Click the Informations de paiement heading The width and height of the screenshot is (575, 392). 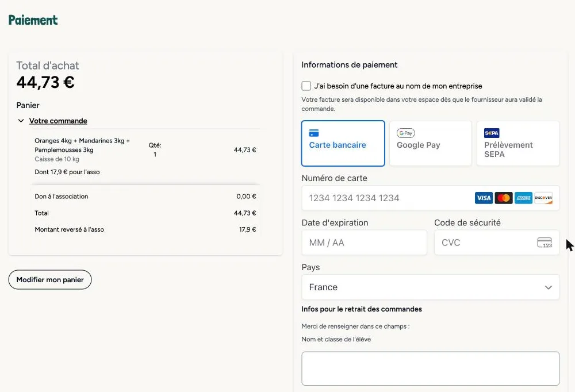click(x=350, y=64)
